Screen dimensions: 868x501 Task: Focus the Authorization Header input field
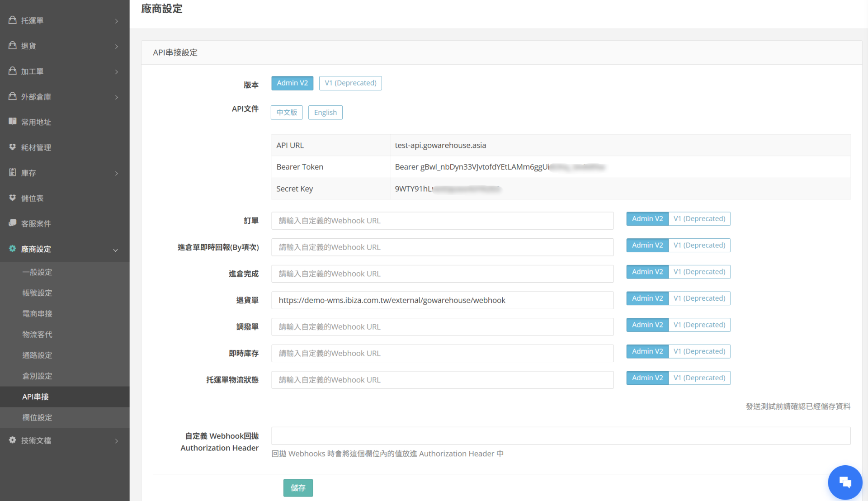coord(561,436)
